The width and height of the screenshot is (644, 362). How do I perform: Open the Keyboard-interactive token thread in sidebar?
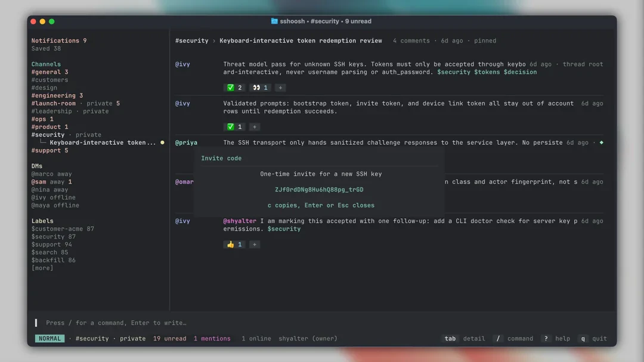103,143
